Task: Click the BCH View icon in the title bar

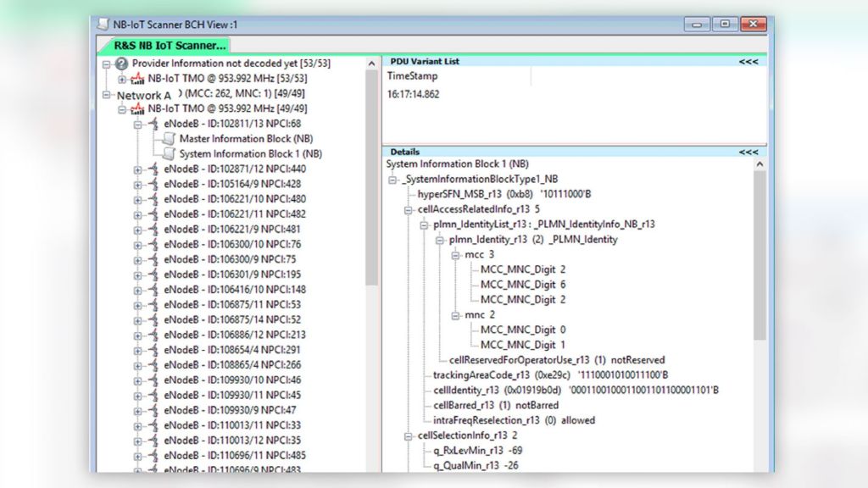Action: 103,25
